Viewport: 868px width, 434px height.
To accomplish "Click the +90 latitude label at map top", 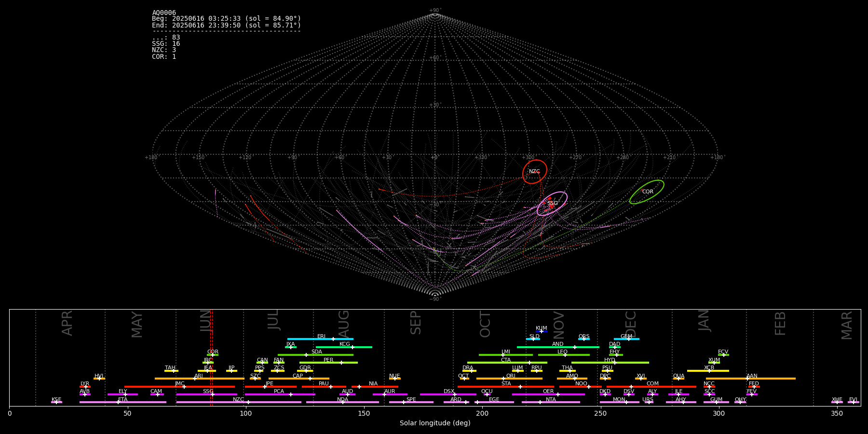I will [x=435, y=11].
